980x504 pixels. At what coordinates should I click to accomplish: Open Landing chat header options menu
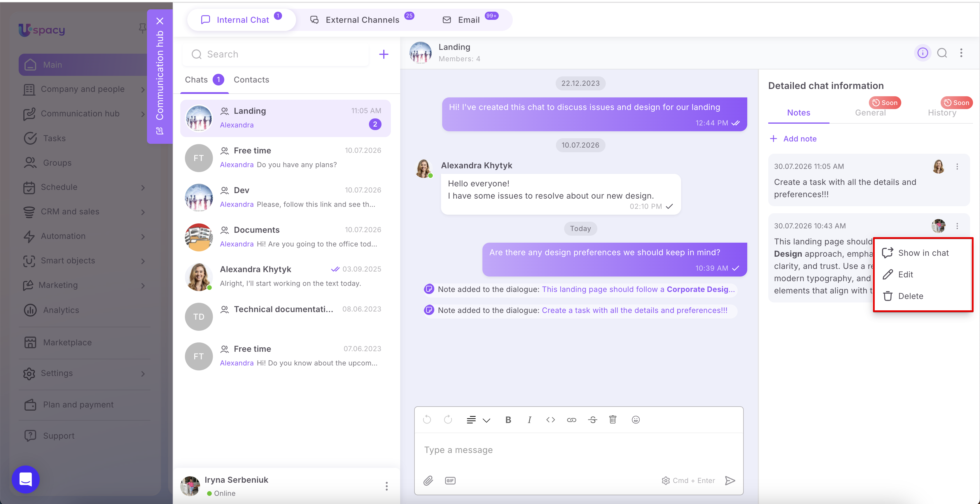tap(961, 53)
